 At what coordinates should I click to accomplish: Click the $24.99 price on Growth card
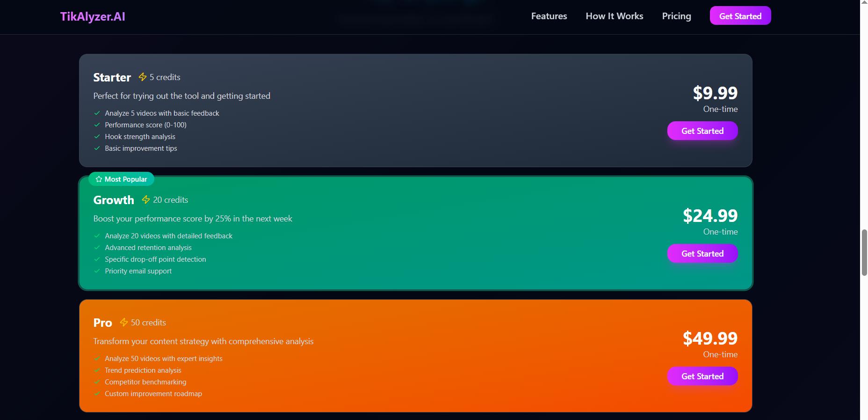710,215
